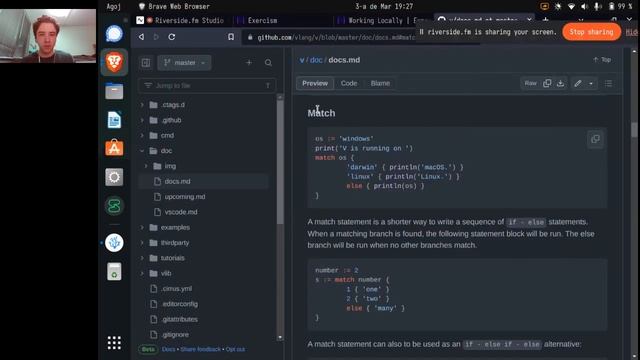Download raw file icon
Screen dimensions: 640x360
(560, 83)
